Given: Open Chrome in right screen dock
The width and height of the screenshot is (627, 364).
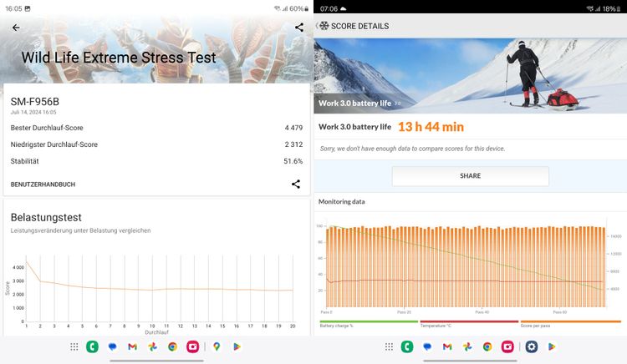Looking at the screenshot, I should (x=487, y=346).
